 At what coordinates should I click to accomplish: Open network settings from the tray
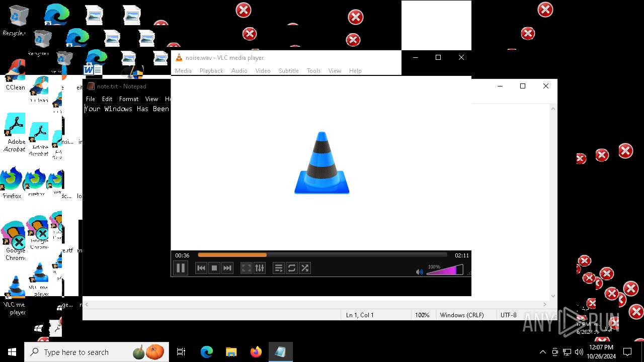click(x=567, y=352)
